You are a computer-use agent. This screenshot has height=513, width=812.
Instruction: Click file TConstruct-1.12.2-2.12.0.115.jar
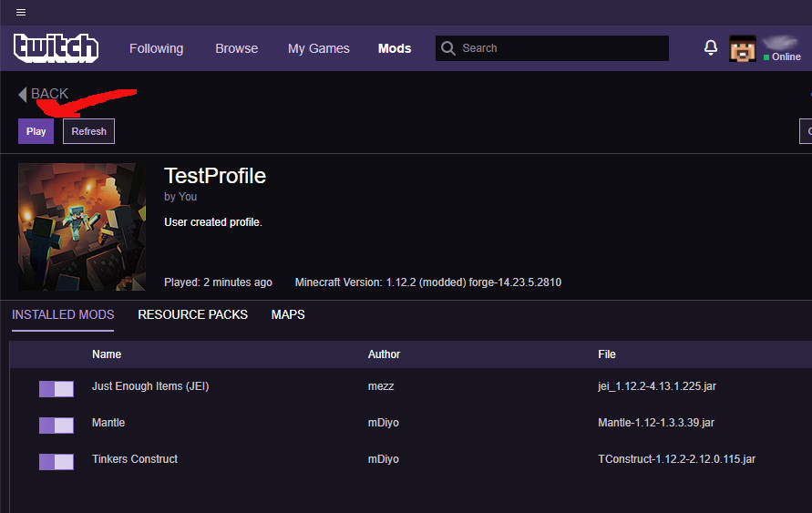click(676, 459)
